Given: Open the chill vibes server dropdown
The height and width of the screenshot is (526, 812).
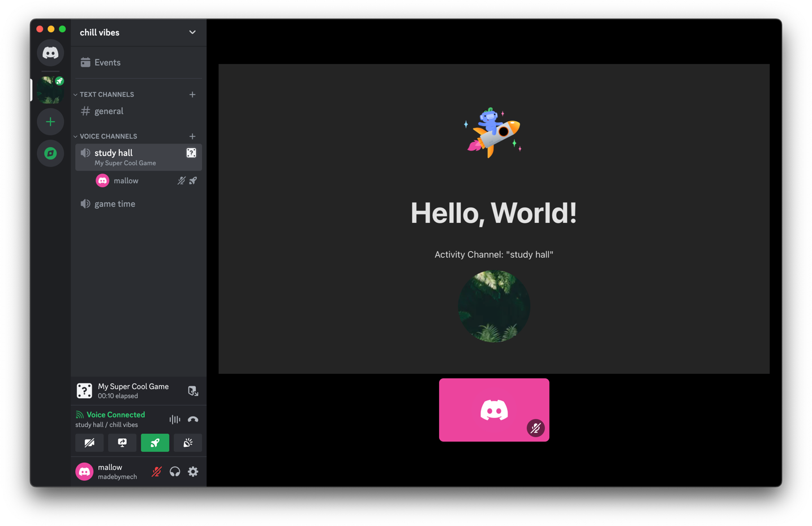Looking at the screenshot, I should (192, 32).
